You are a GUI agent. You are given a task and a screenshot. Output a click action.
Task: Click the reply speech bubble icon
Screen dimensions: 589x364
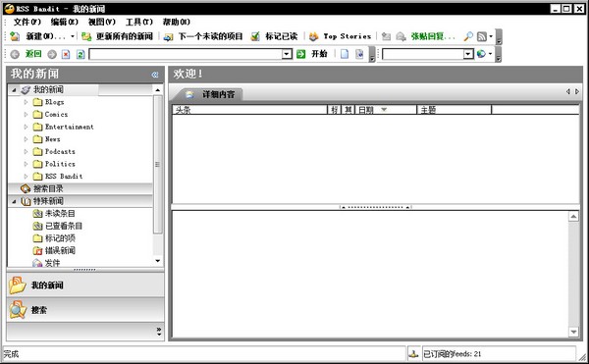point(402,36)
